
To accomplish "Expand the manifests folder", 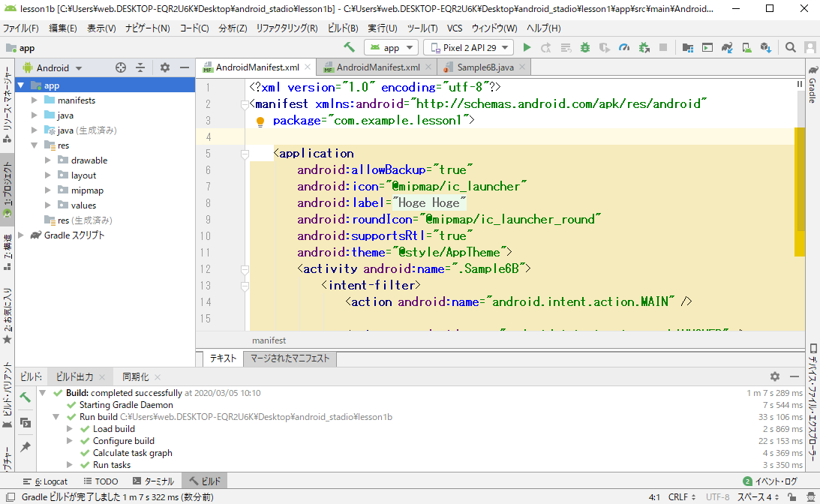I will pyautogui.click(x=35, y=100).
